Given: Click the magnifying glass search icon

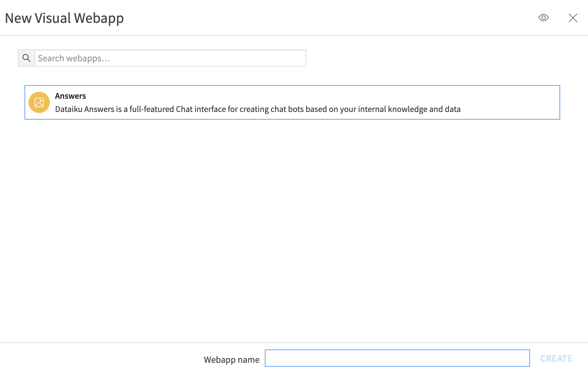Looking at the screenshot, I should [27, 58].
